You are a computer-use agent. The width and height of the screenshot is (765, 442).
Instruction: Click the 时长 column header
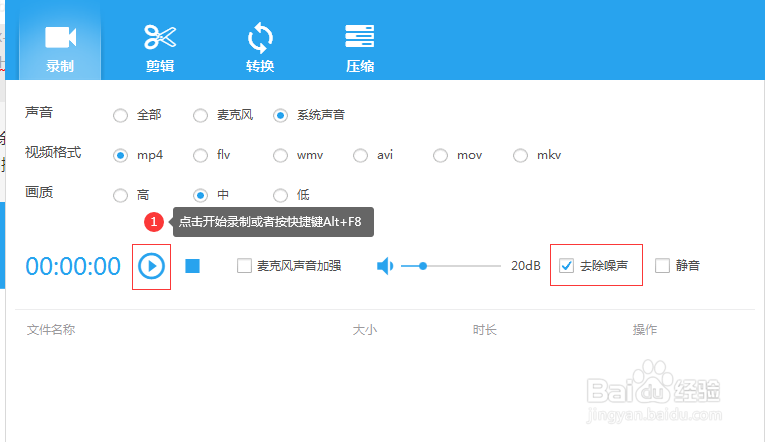(484, 330)
